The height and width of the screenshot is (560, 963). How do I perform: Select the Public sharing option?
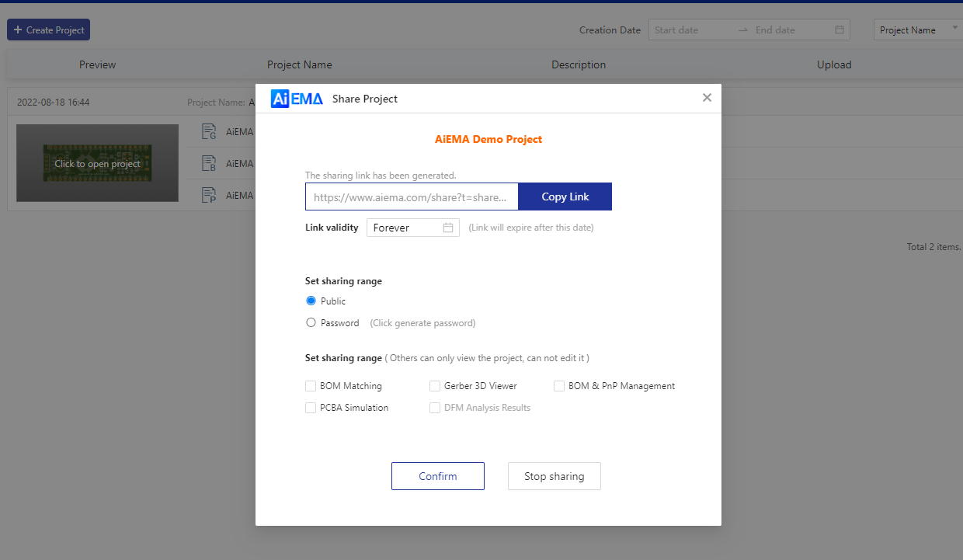(311, 301)
